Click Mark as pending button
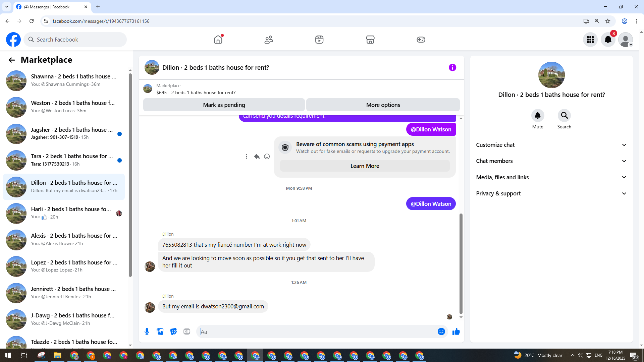 224,105
